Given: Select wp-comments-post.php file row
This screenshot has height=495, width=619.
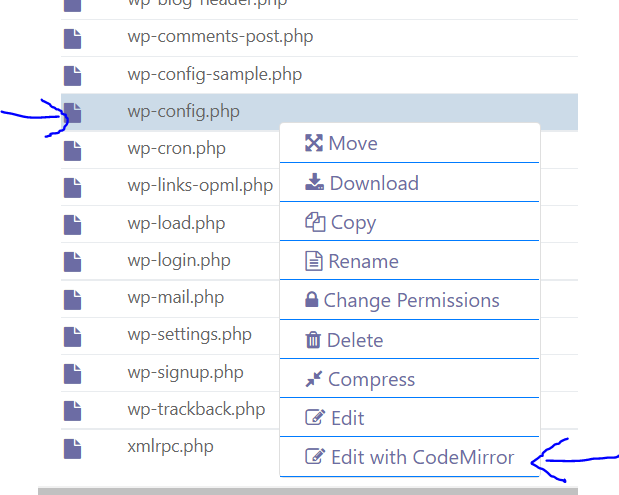Looking at the screenshot, I should (x=319, y=38).
